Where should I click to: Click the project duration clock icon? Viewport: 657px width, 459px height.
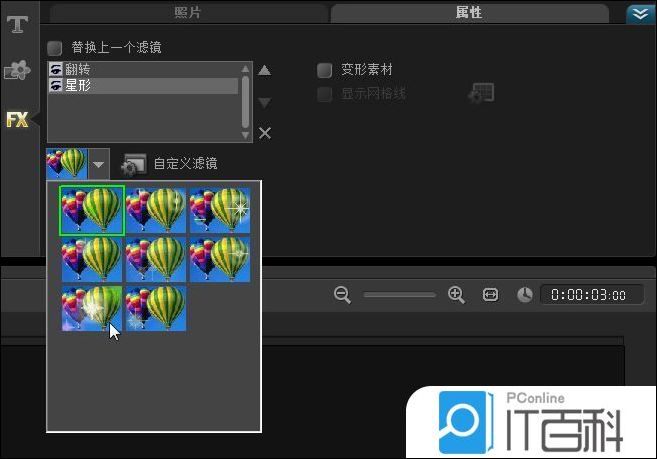[525, 295]
